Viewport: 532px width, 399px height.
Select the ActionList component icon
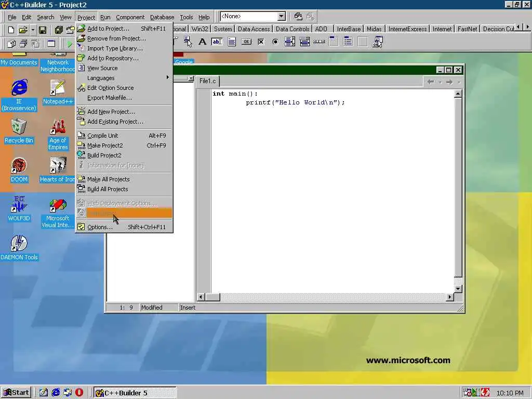point(377,42)
